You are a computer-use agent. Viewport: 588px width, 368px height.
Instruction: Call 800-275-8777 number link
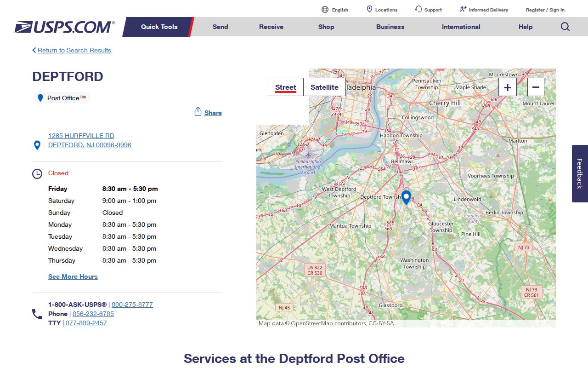pos(132,305)
